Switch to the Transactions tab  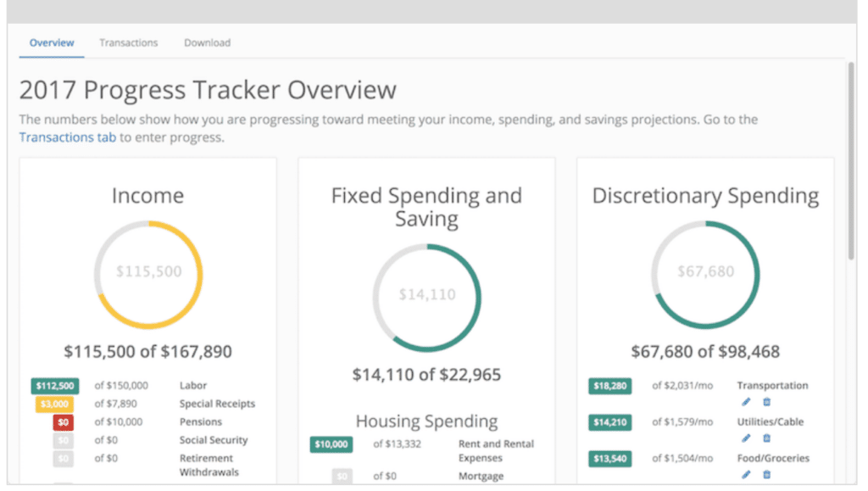tap(128, 42)
